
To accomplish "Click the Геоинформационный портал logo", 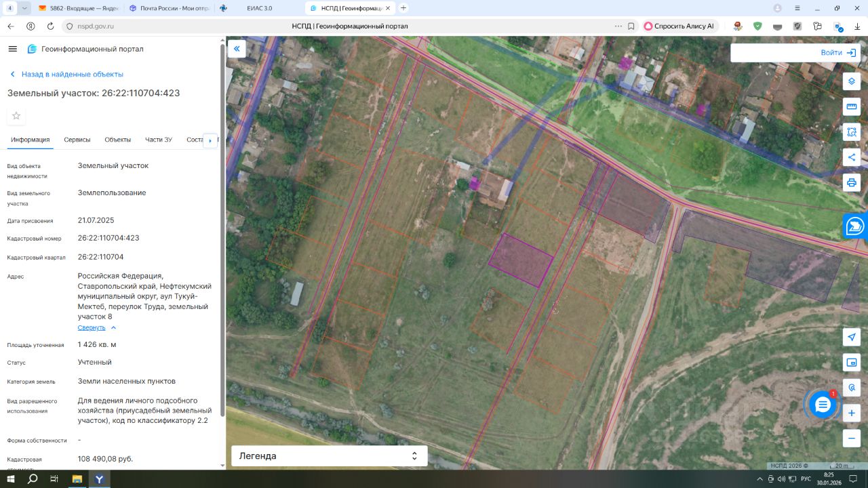I will pyautogui.click(x=85, y=49).
